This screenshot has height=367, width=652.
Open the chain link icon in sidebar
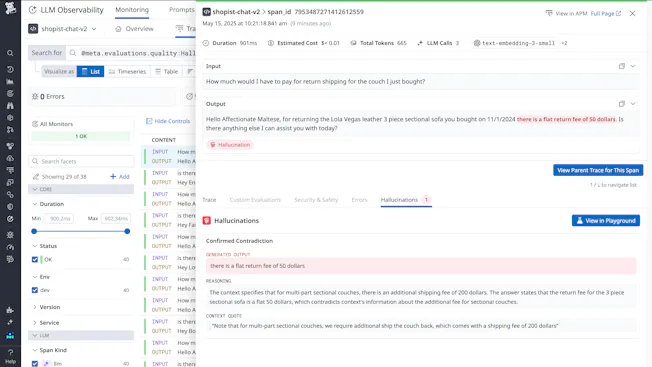pyautogui.click(x=10, y=195)
